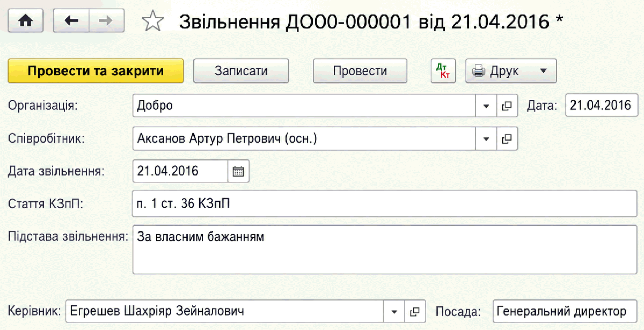Click Провести та закрити button
This screenshot has width=644, height=330.
pos(96,71)
